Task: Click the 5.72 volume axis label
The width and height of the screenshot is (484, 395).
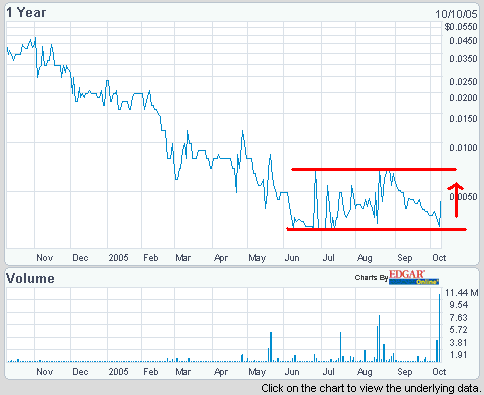Action: 459,330
